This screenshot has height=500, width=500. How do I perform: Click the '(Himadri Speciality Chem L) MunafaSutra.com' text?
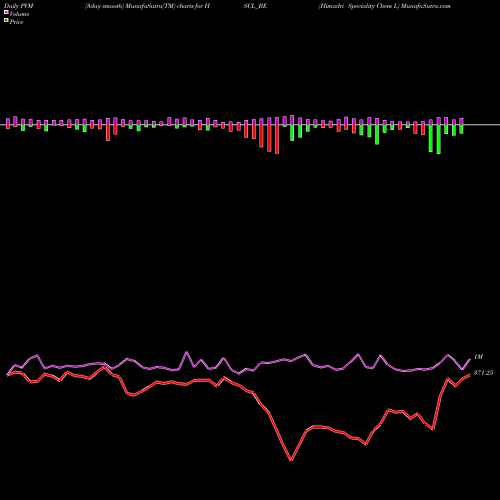[384, 6]
